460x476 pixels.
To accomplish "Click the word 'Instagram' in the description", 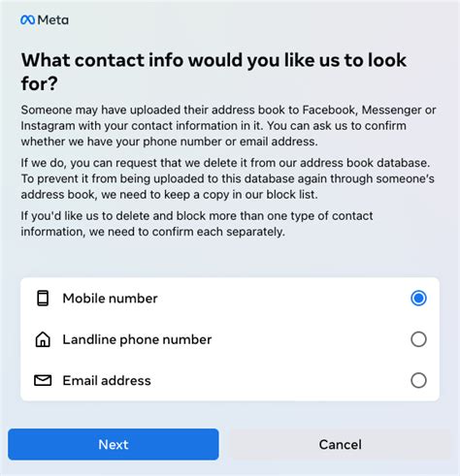I will click(48, 126).
